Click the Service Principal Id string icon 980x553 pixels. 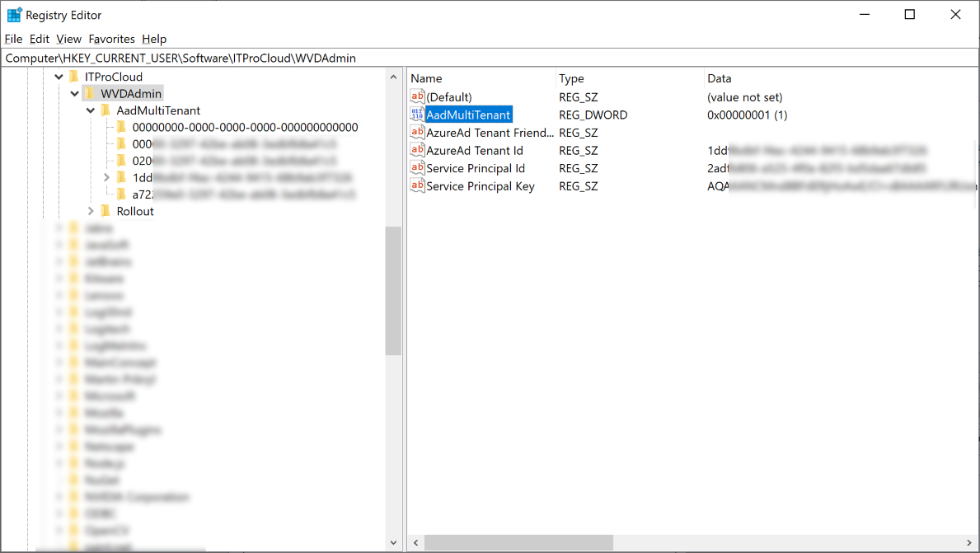tap(418, 167)
